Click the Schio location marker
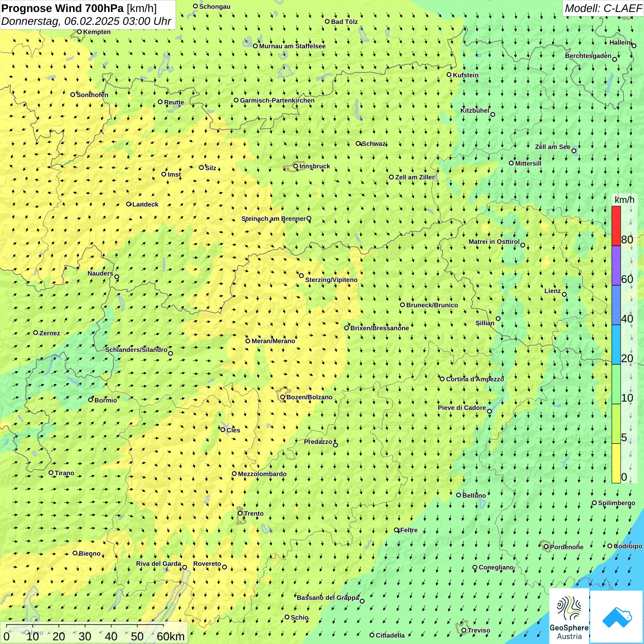The image size is (644, 644). [x=287, y=617]
